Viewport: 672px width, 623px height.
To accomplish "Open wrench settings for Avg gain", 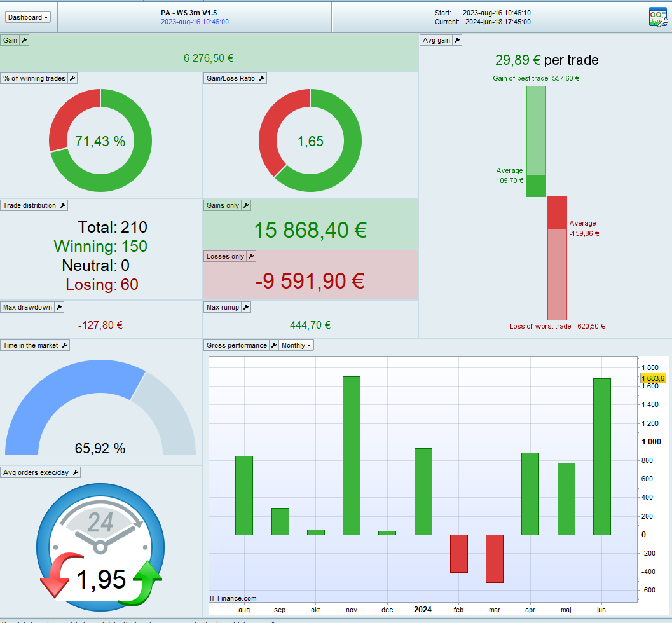I will pyautogui.click(x=457, y=40).
